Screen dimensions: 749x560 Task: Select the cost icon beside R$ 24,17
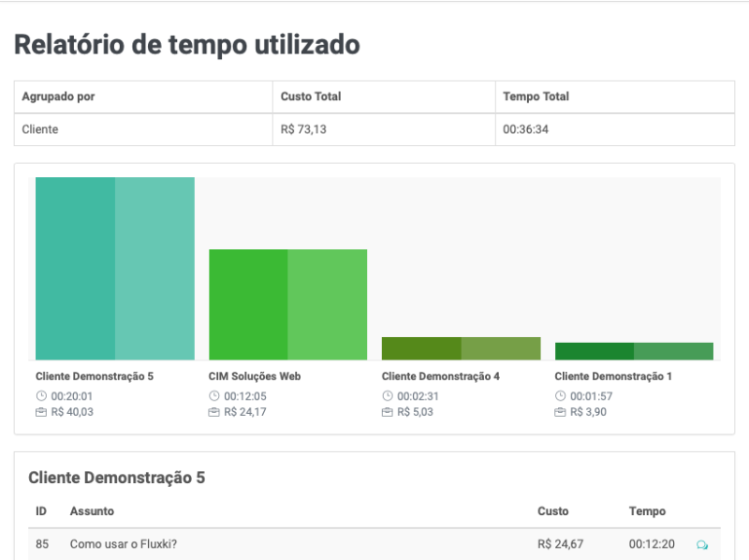pyautogui.click(x=214, y=411)
